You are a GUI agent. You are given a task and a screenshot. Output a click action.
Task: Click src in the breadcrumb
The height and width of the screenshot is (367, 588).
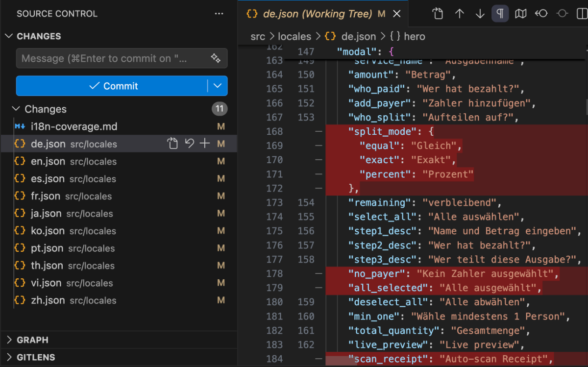(257, 36)
